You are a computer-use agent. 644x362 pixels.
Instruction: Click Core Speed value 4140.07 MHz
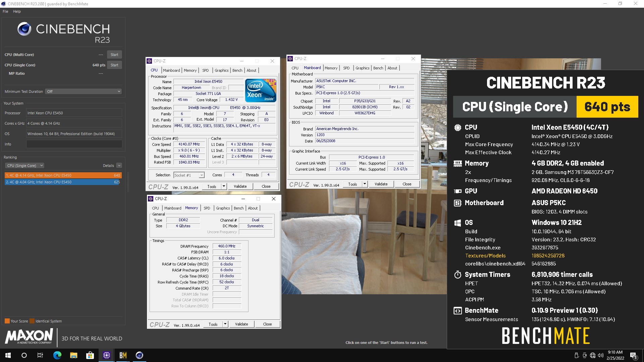pyautogui.click(x=189, y=144)
